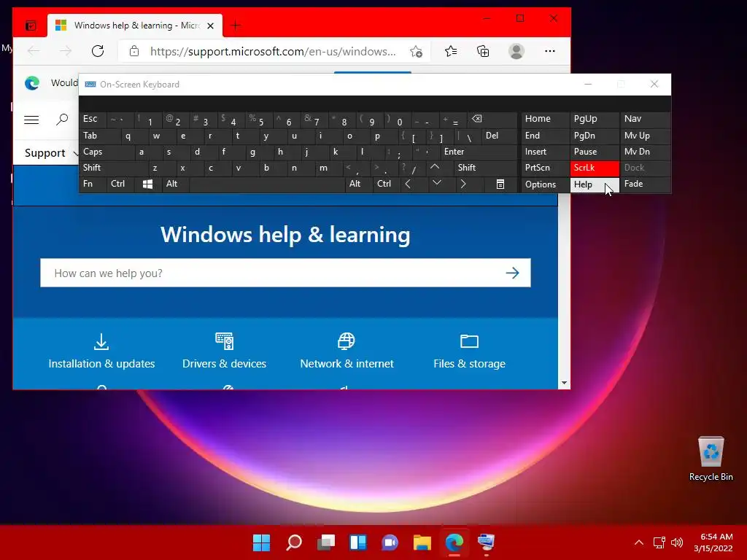Click the Edge back arrow

[34, 51]
